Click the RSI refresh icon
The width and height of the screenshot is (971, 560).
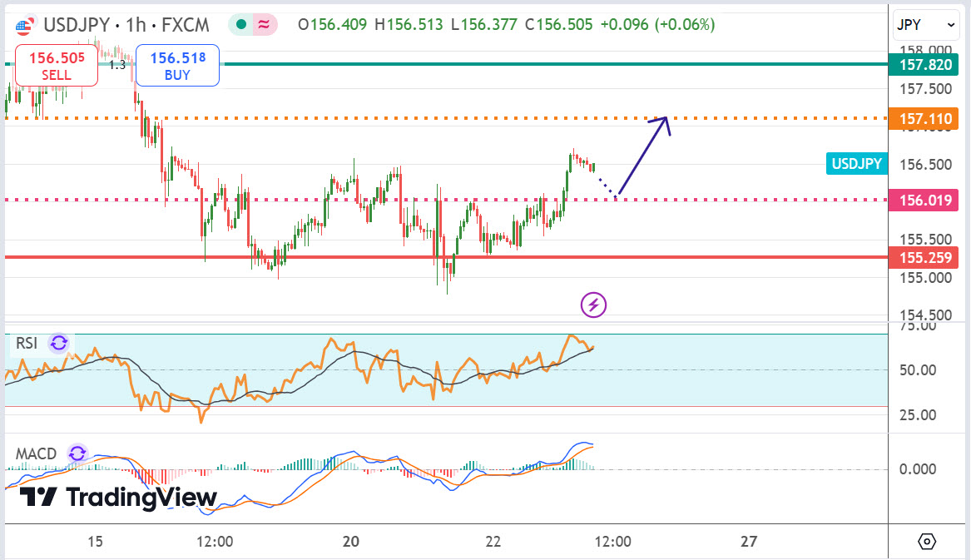point(58,343)
